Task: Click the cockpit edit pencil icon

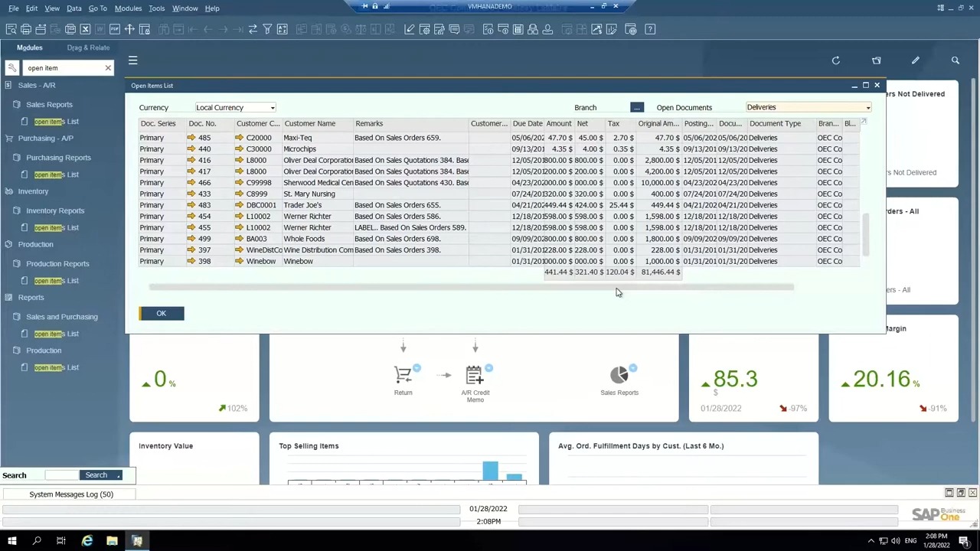Action: tap(915, 60)
